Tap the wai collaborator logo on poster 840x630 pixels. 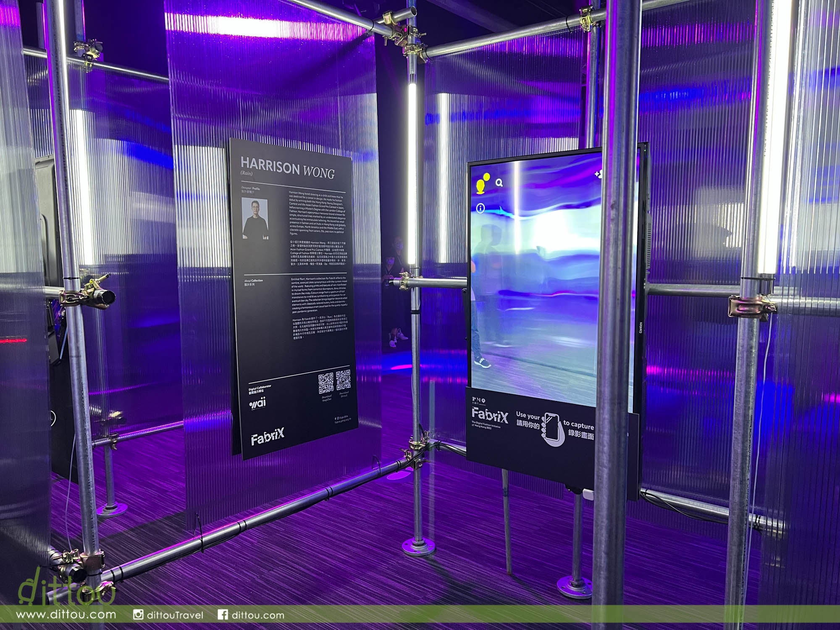coord(257,404)
